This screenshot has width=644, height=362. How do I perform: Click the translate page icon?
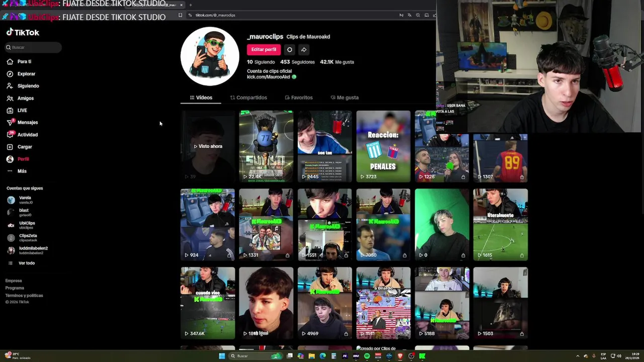tap(410, 15)
